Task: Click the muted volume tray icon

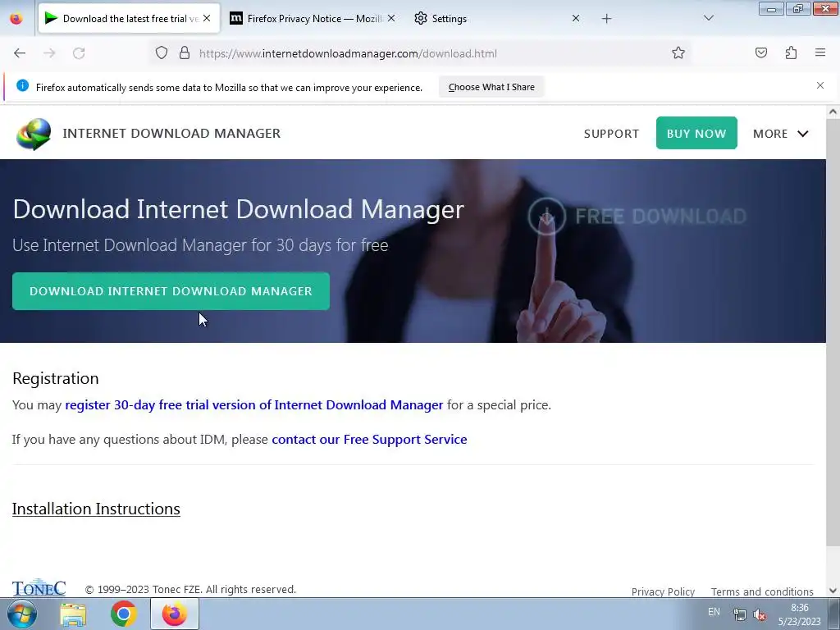Action: pos(759,614)
